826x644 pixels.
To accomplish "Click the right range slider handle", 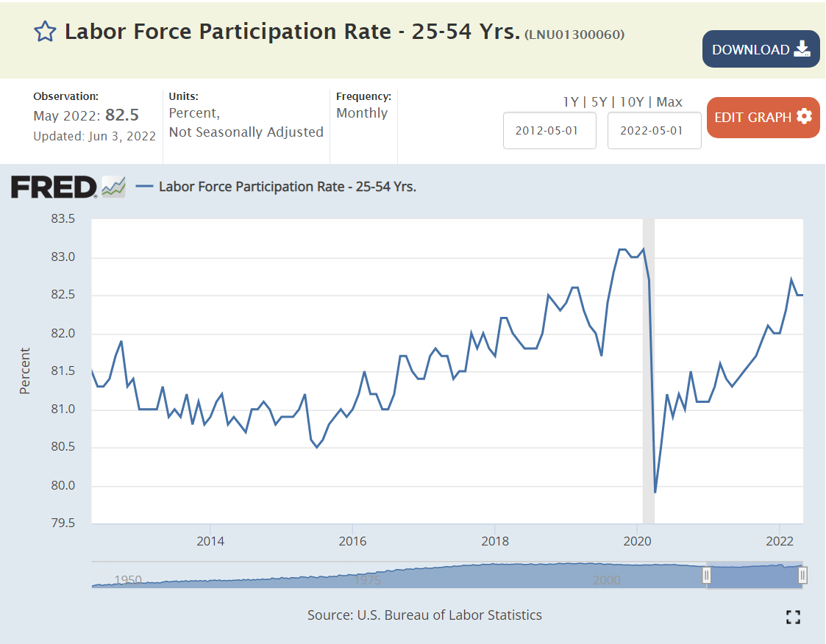I will tap(802, 575).
